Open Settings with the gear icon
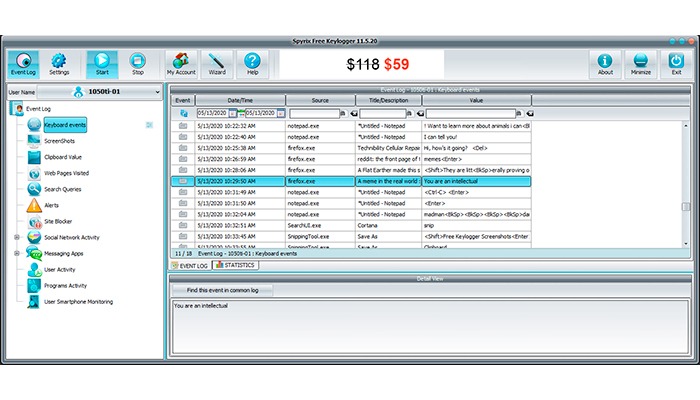The image size is (700, 400). 59,64
